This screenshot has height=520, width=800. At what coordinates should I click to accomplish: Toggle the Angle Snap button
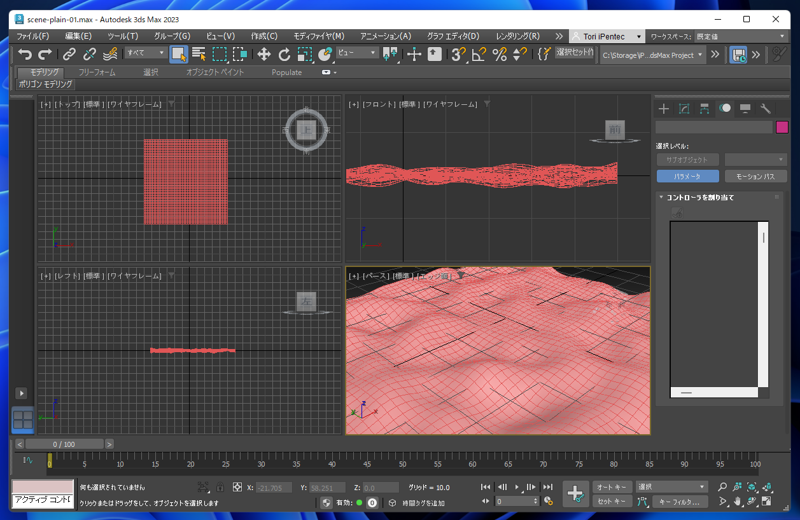pyautogui.click(x=479, y=54)
